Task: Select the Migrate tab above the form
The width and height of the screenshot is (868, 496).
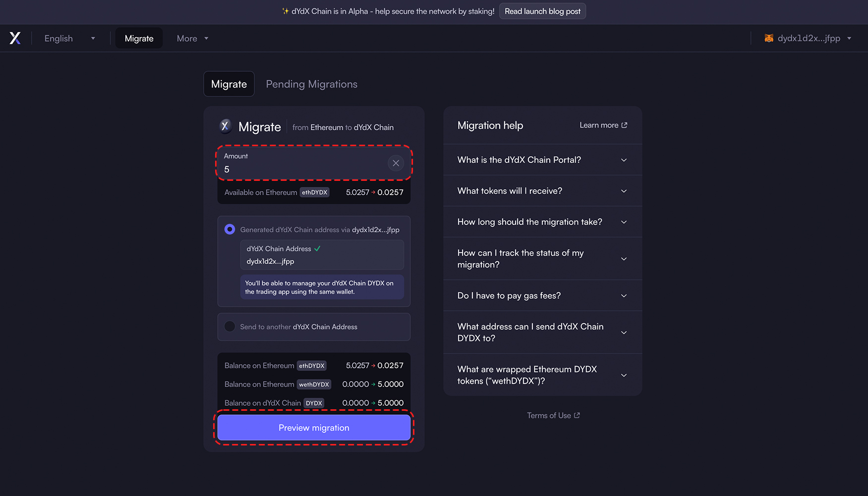Action: pos(229,84)
